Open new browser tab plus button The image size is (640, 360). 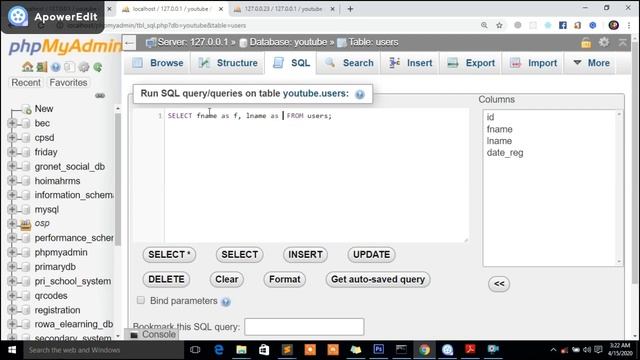point(350,9)
